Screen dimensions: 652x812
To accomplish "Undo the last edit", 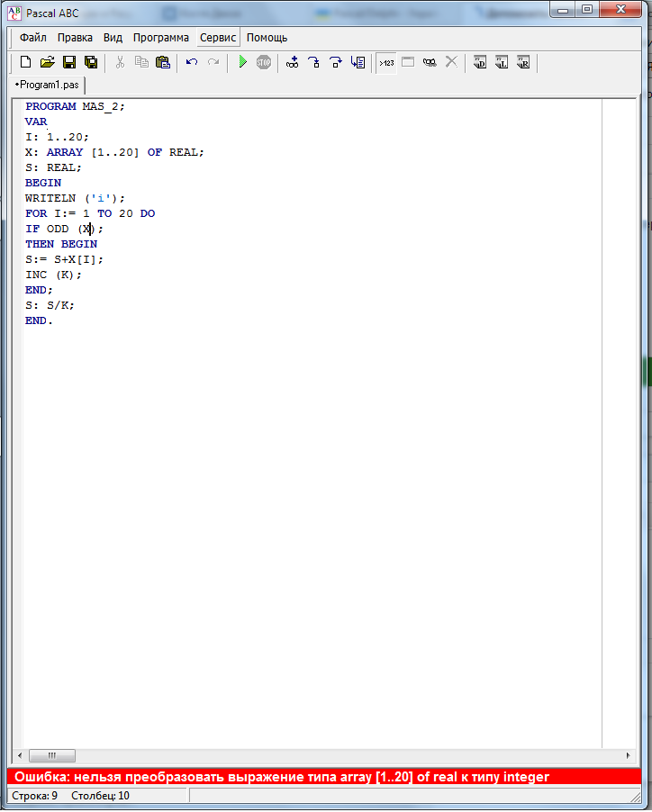I will coord(191,62).
